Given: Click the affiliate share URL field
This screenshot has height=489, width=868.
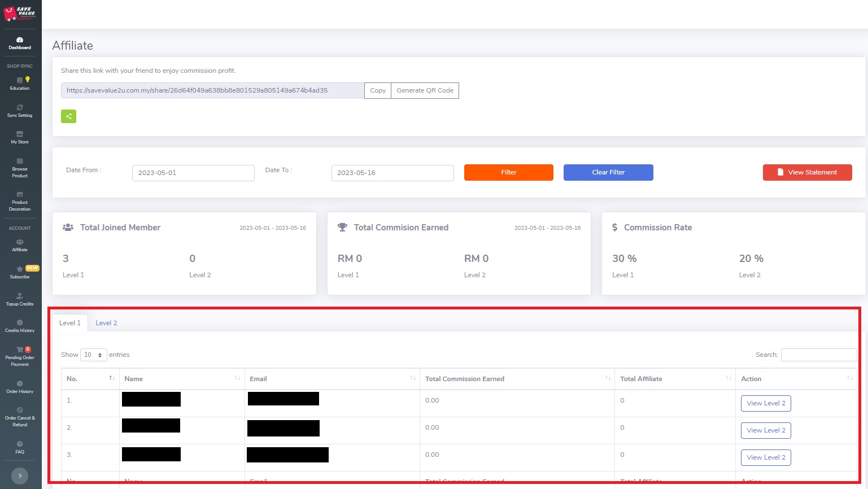Looking at the screenshot, I should tap(213, 90).
